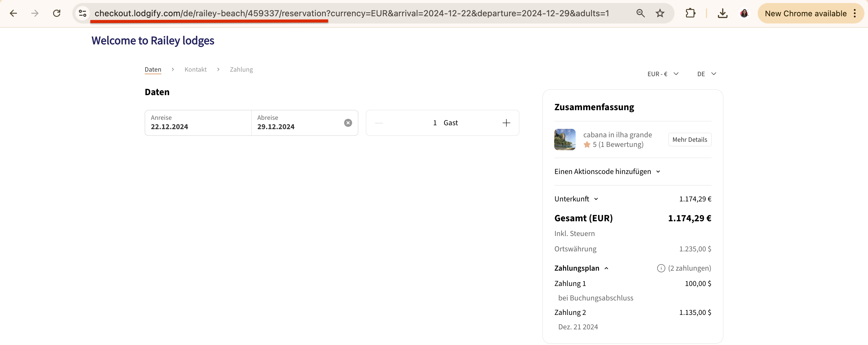Screen dimensions: 868x345
Task: Open the Unterkunft price details chevron
Action: [596, 199]
